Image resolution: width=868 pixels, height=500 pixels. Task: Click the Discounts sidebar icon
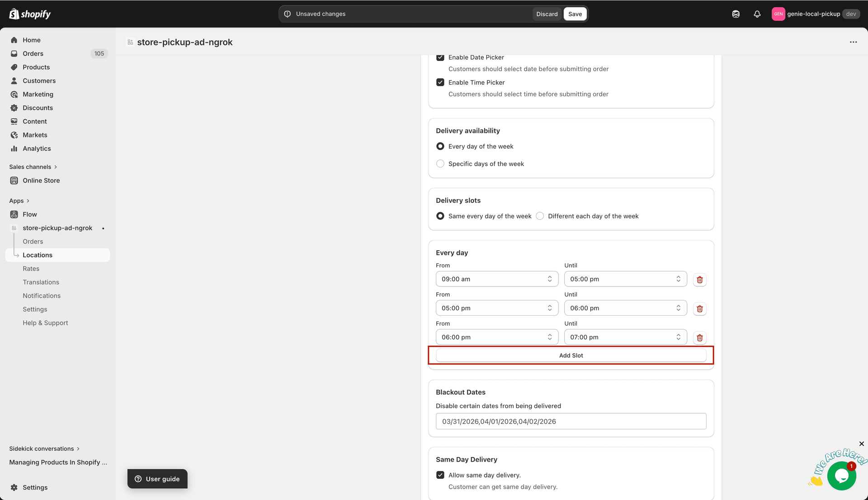(14, 108)
